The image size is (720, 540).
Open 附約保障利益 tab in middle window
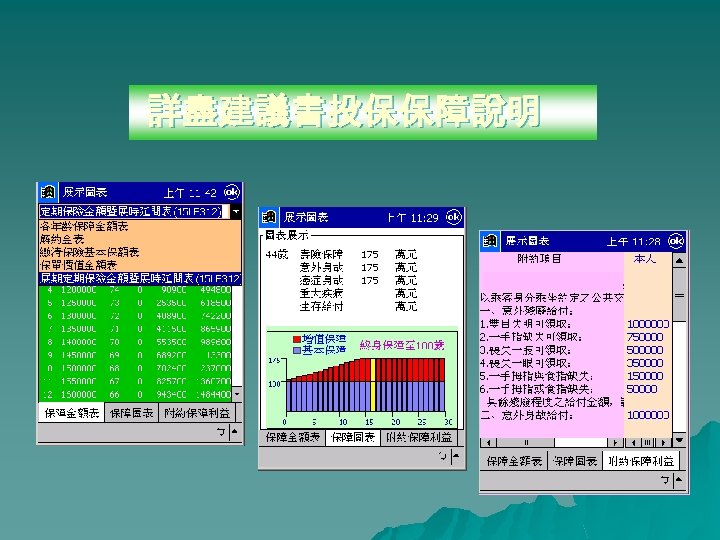(x=419, y=437)
